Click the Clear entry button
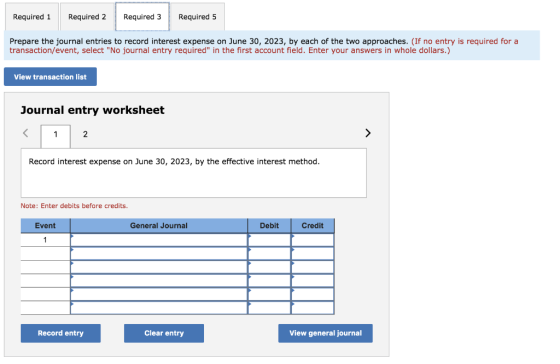The image size is (560, 364). point(164,333)
